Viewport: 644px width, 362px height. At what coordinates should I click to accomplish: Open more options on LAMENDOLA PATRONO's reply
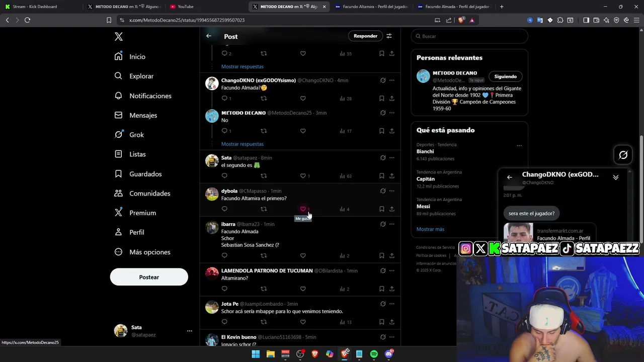[x=392, y=271]
